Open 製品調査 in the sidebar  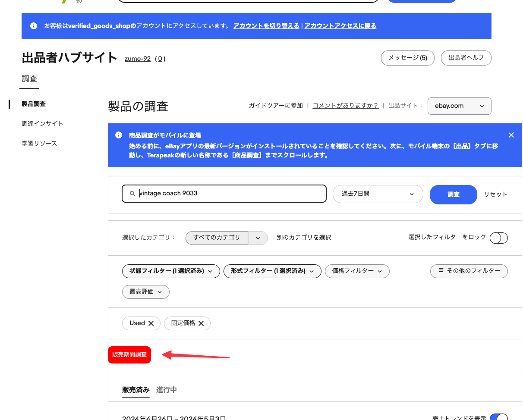[x=34, y=104]
